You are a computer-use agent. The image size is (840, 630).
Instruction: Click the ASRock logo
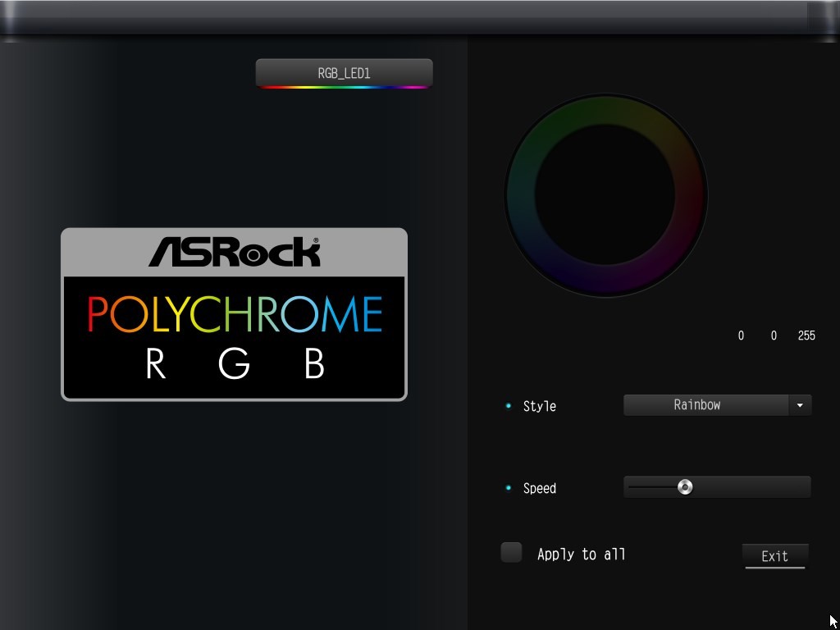(234, 252)
